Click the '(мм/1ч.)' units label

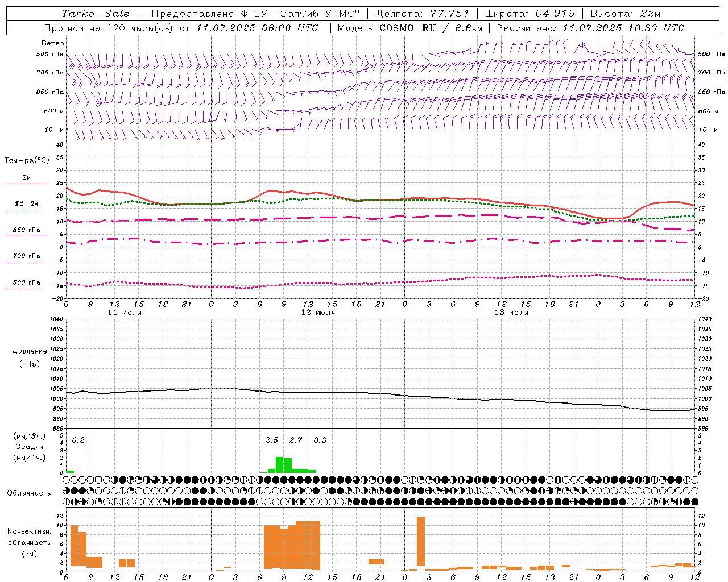(29, 458)
